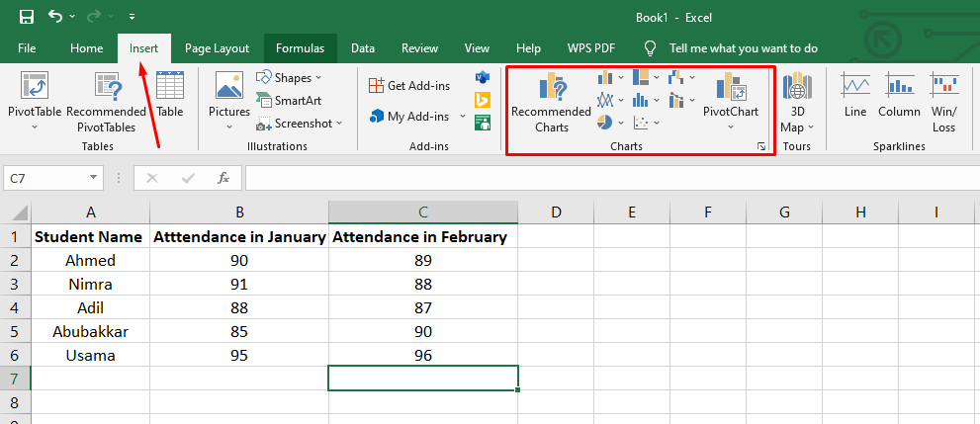The height and width of the screenshot is (424, 980).
Task: Insert a Column sparkline
Action: (899, 95)
